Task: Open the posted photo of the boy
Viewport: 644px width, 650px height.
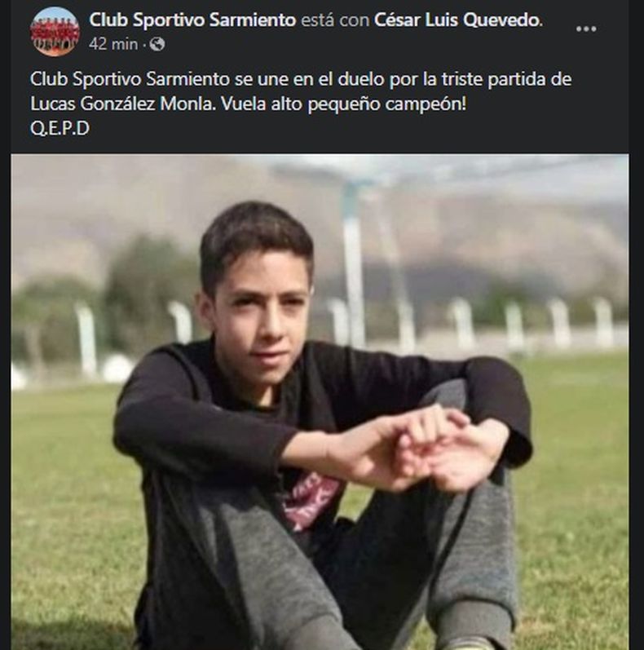Action: 320,402
